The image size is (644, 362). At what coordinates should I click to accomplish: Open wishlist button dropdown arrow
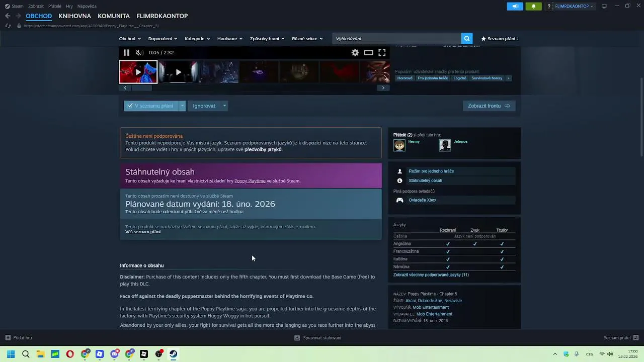tap(182, 106)
